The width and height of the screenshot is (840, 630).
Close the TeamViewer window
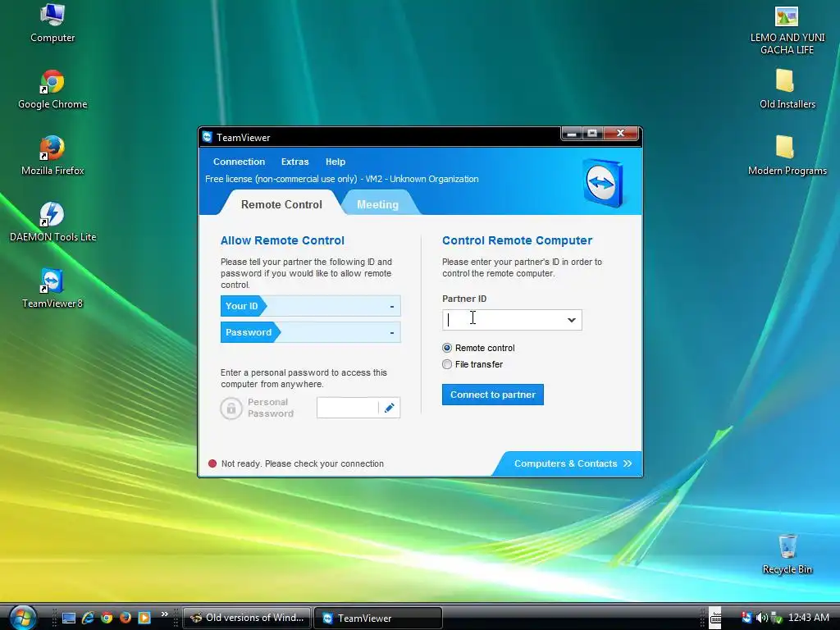pos(621,134)
